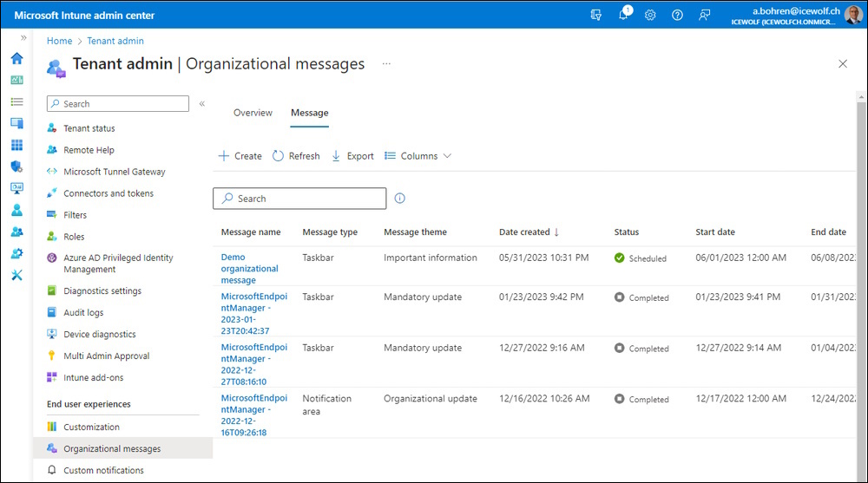Refresh the message list
The width and height of the screenshot is (868, 483).
pyautogui.click(x=296, y=156)
